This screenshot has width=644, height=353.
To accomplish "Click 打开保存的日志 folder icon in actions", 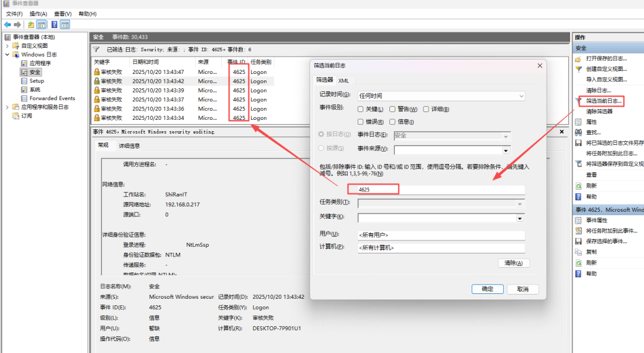I will 578,58.
